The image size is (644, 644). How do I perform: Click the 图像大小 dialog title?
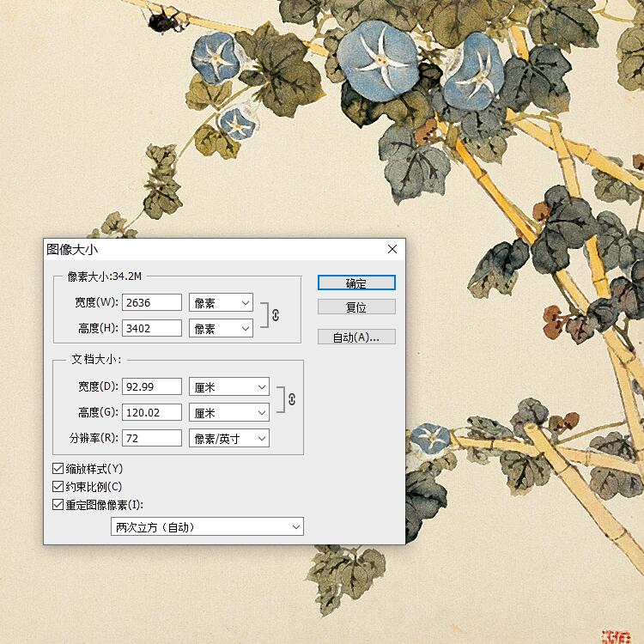pos(72,249)
